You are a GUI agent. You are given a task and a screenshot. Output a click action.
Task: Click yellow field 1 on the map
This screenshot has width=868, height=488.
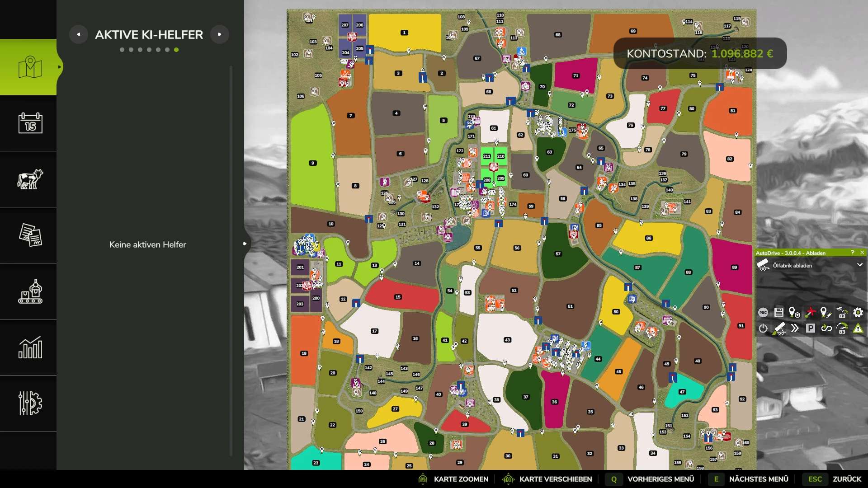click(405, 33)
